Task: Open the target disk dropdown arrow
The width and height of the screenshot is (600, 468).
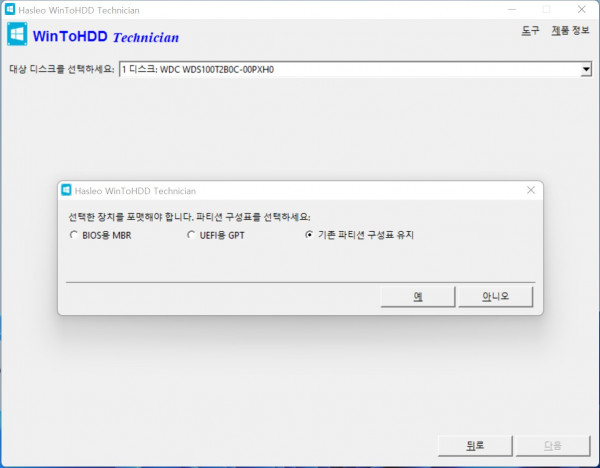Action: pyautogui.click(x=586, y=69)
